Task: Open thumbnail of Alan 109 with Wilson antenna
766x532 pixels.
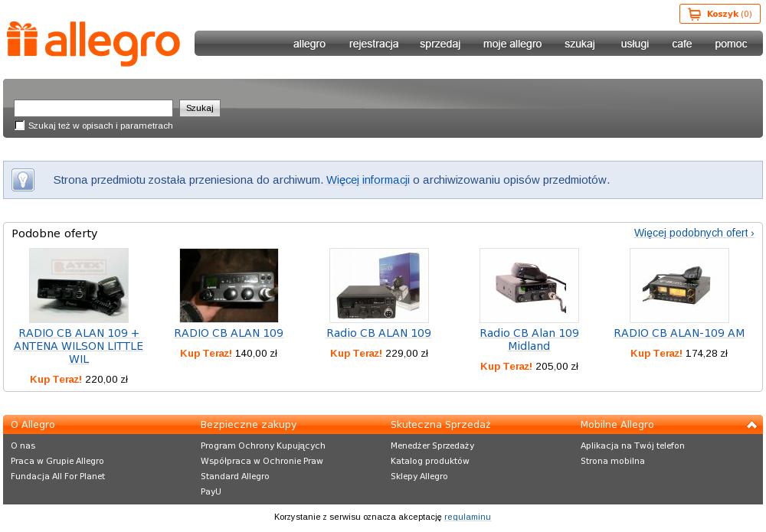Action: coord(79,286)
